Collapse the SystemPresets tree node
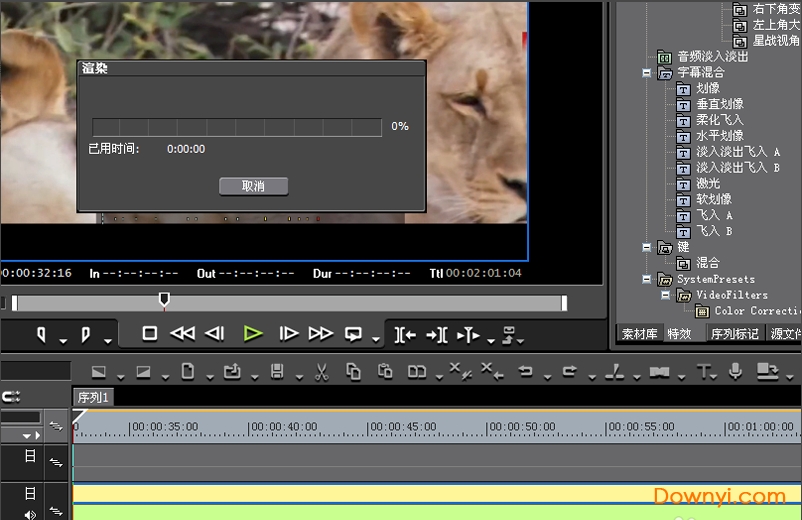The image size is (802, 520). pyautogui.click(x=647, y=280)
